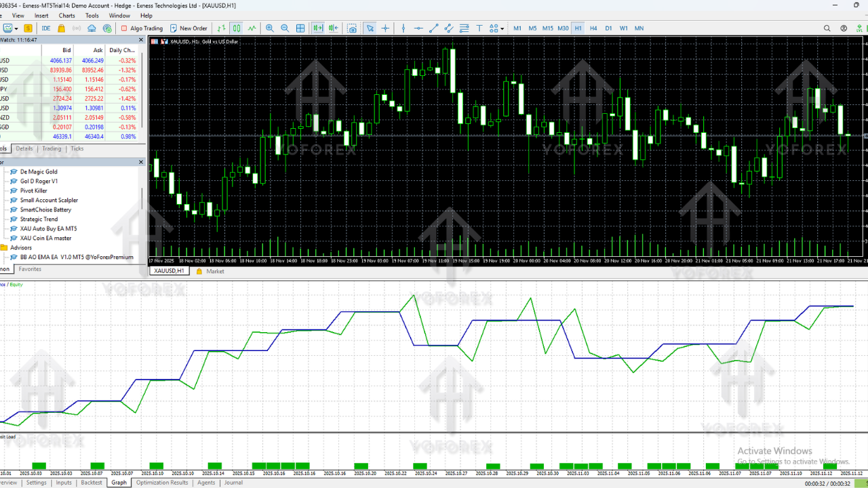Select the Advisors folder in Navigator
This screenshot has height=488, width=868.
coord(20,248)
